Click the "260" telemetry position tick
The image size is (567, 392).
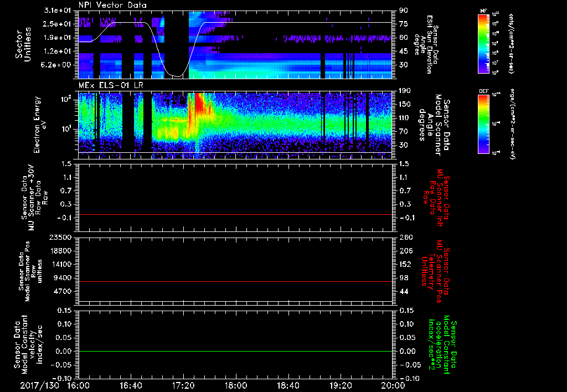click(x=405, y=237)
